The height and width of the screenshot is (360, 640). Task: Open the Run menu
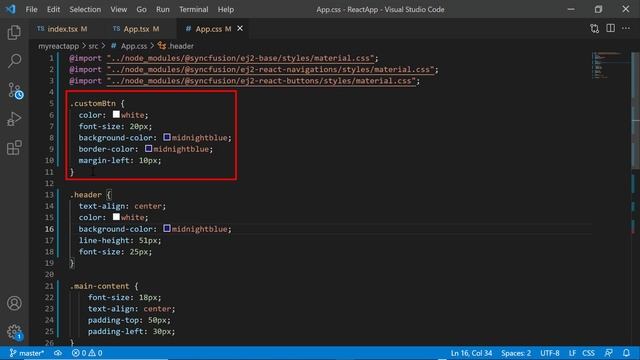point(162,9)
